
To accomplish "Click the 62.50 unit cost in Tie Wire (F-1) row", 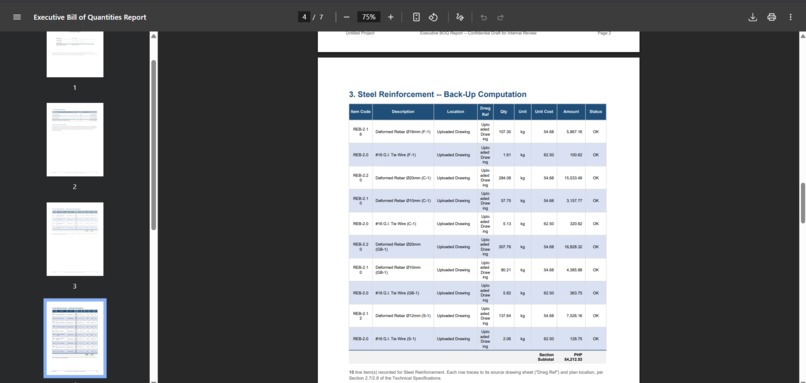I will point(549,155).
